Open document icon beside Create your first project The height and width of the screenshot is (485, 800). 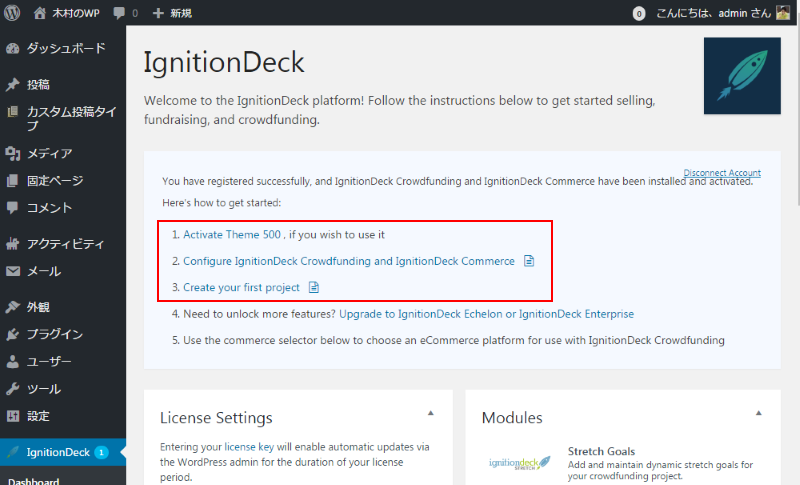click(313, 287)
